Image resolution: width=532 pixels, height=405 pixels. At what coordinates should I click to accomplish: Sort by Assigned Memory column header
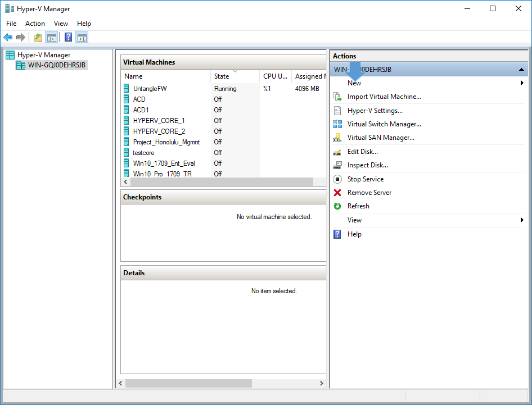click(x=309, y=76)
